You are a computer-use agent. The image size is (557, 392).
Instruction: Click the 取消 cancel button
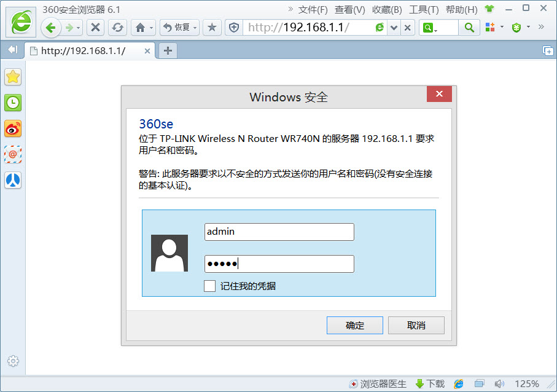(416, 326)
